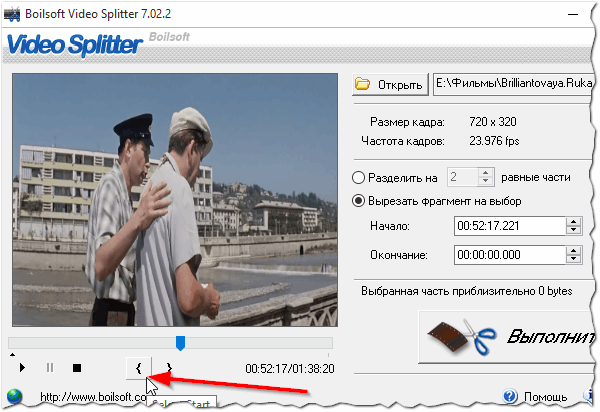Click the globe icon near website link

[x=15, y=397]
